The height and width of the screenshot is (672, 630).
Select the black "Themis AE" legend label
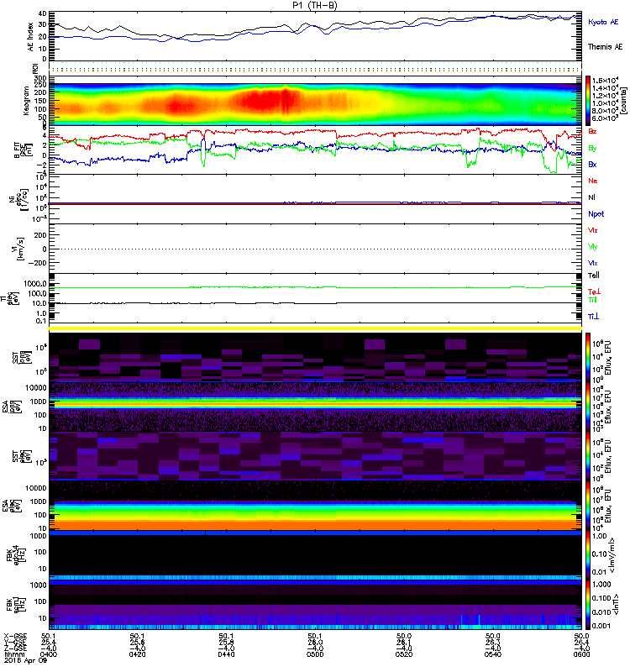click(605, 47)
